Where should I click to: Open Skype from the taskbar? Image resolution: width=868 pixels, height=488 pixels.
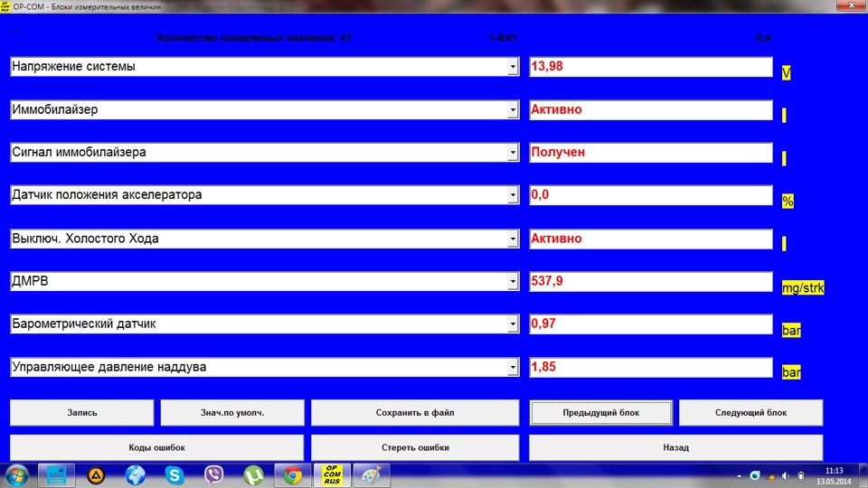pos(175,475)
